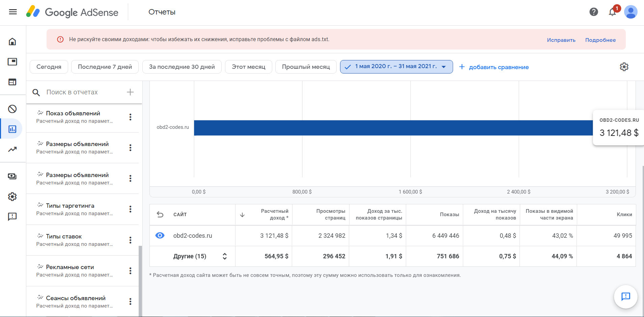Screen dimensions: 644x317
Task: Click the warning icon in ads.txt alert
Action: coord(60,39)
